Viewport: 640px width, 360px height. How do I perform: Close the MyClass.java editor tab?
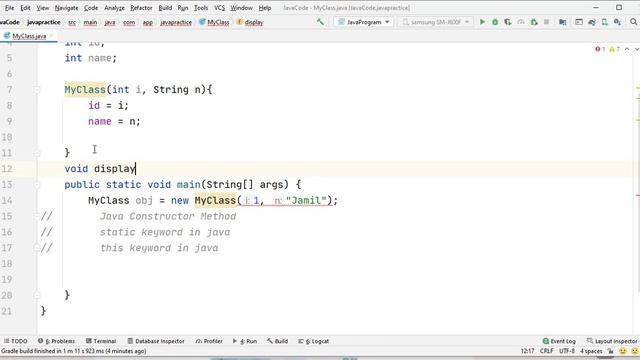coord(52,36)
